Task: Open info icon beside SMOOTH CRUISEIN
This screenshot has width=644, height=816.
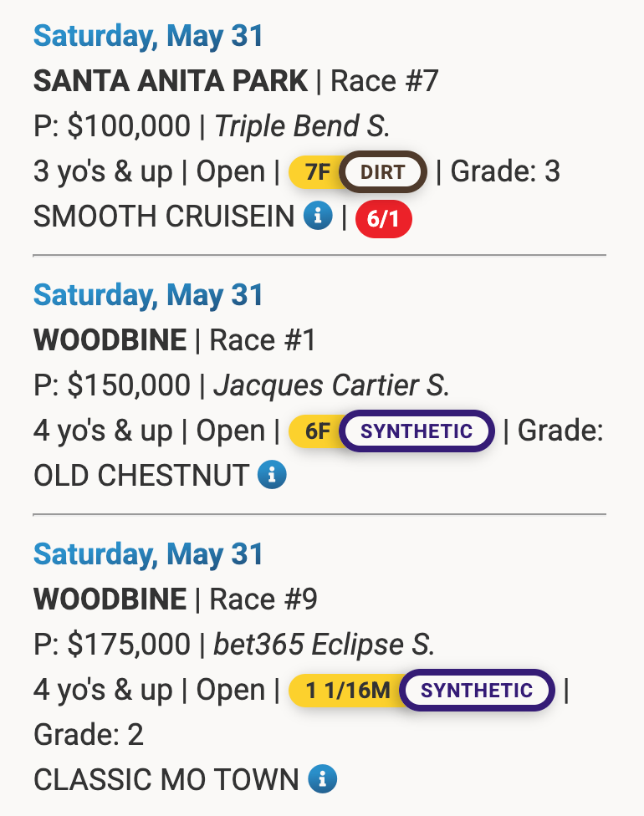Action: [x=318, y=216]
